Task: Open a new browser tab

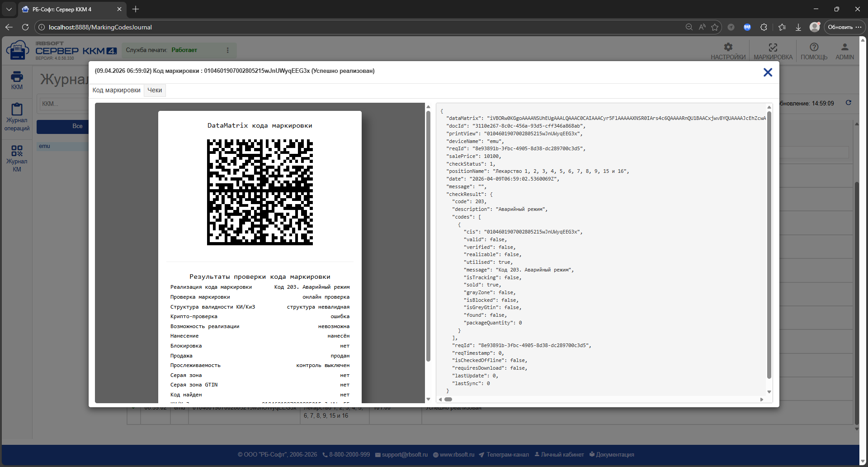Action: [136, 9]
